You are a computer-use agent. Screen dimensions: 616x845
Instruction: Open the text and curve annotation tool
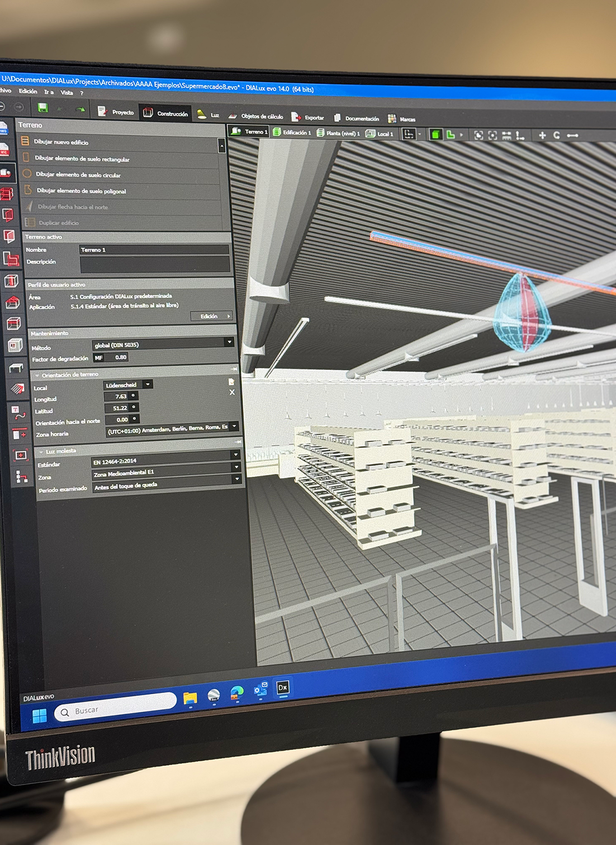pos(18,413)
